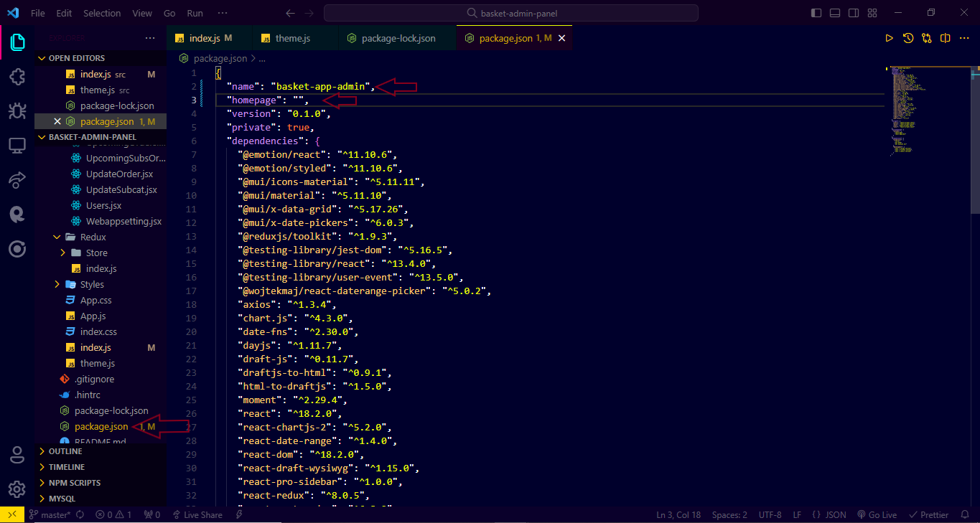980x523 pixels.
Task: Change end of line LF setting
Action: 797,514
